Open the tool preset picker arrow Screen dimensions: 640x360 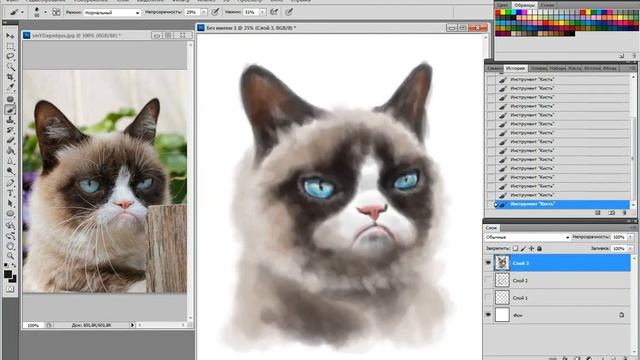click(x=22, y=12)
